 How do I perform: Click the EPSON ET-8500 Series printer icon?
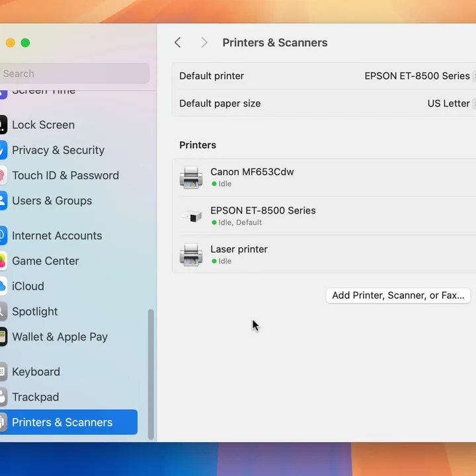[x=191, y=216]
